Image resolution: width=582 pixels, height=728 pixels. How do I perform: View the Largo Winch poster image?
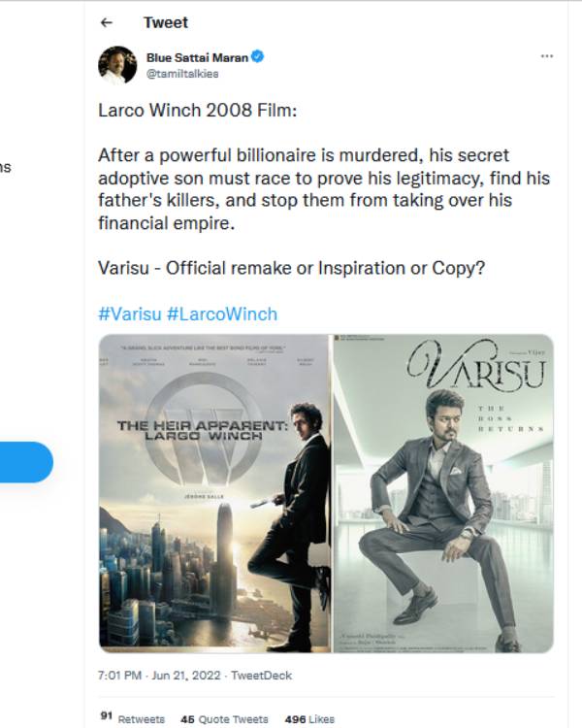pyautogui.click(x=214, y=493)
